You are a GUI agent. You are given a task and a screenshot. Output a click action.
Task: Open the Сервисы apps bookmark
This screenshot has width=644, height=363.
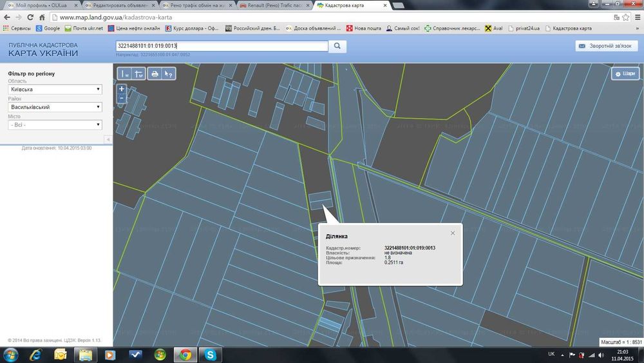pyautogui.click(x=17, y=28)
